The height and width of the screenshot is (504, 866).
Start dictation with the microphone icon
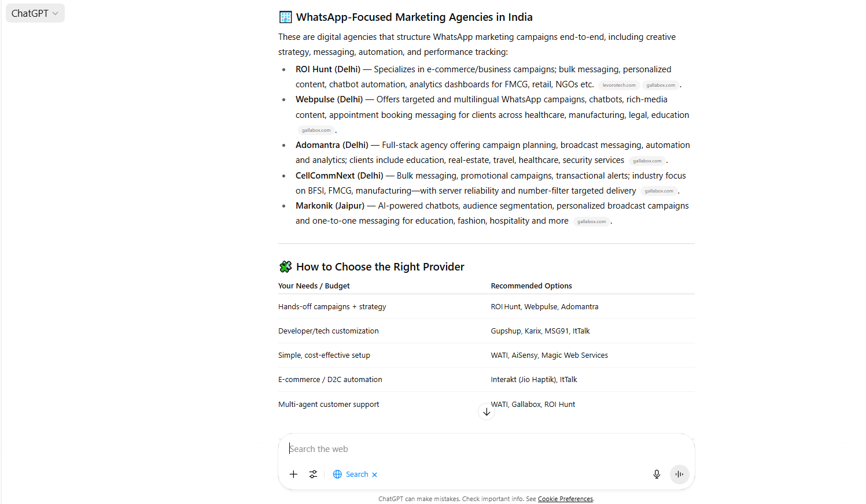(x=657, y=474)
